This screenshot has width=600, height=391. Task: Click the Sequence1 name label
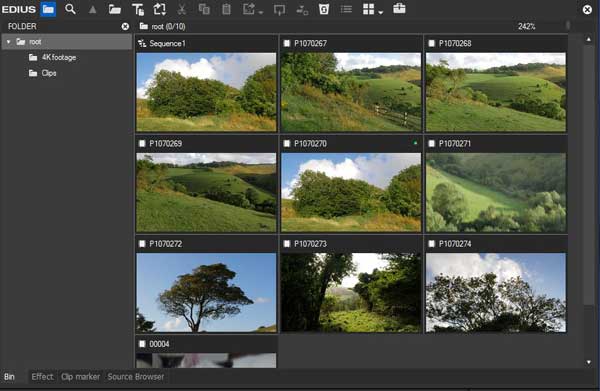click(167, 43)
